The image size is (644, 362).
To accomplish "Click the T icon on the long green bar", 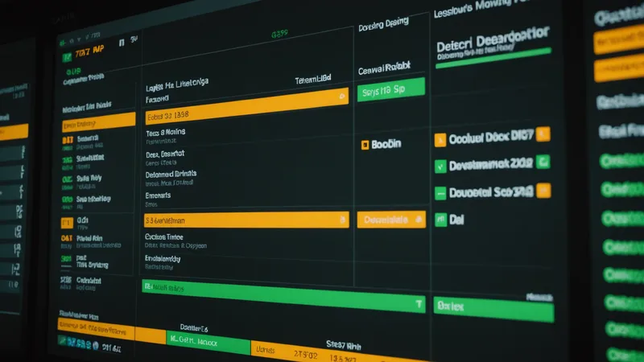I will pyautogui.click(x=419, y=304).
